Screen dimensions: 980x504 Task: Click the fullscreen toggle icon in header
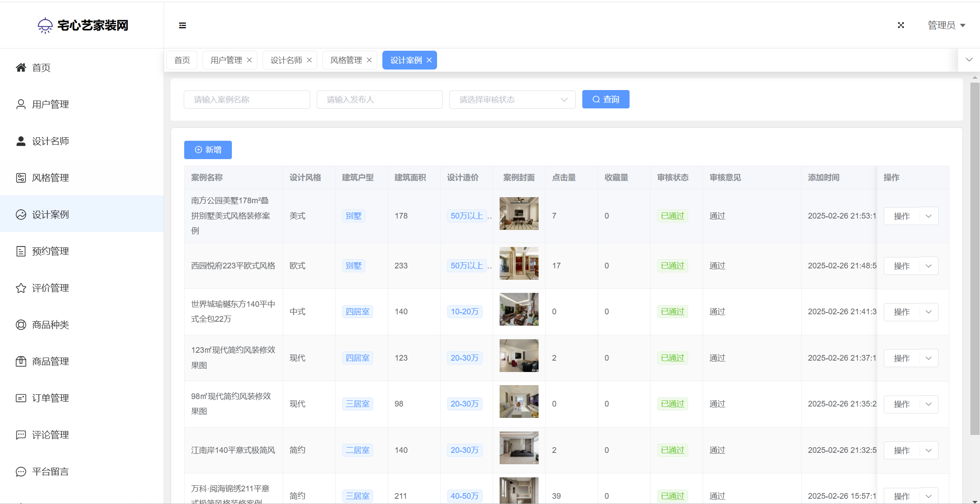[901, 25]
